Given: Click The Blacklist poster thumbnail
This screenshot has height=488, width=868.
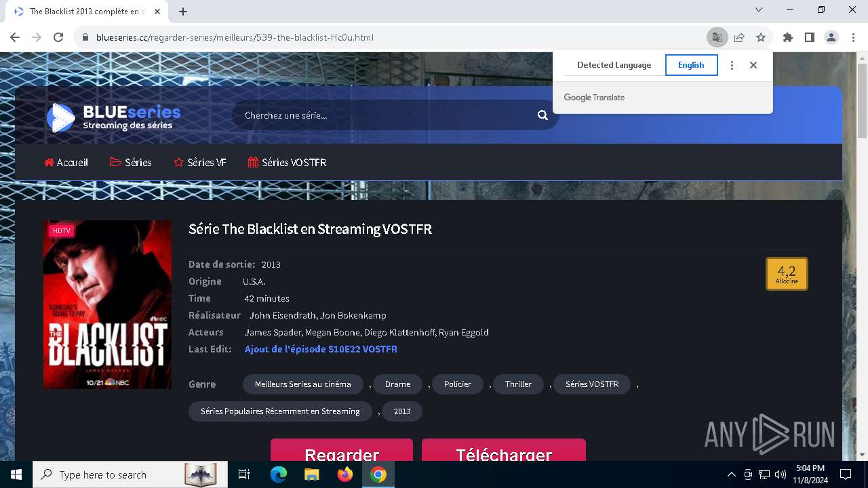Looking at the screenshot, I should (x=107, y=304).
